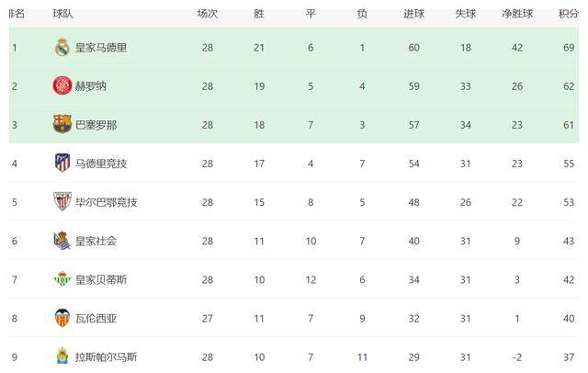The image size is (588, 373).
Task: Open the 马德里竞技 team link
Action: [x=101, y=164]
